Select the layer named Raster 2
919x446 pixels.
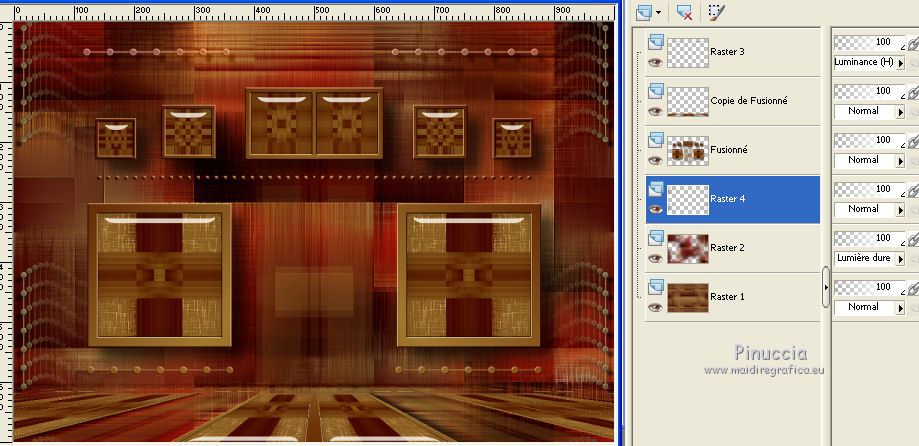point(727,248)
